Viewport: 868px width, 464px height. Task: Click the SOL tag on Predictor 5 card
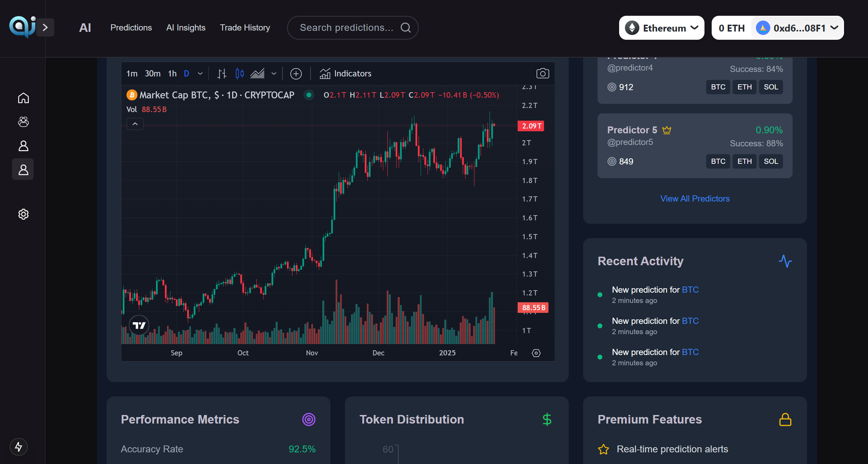(771, 161)
